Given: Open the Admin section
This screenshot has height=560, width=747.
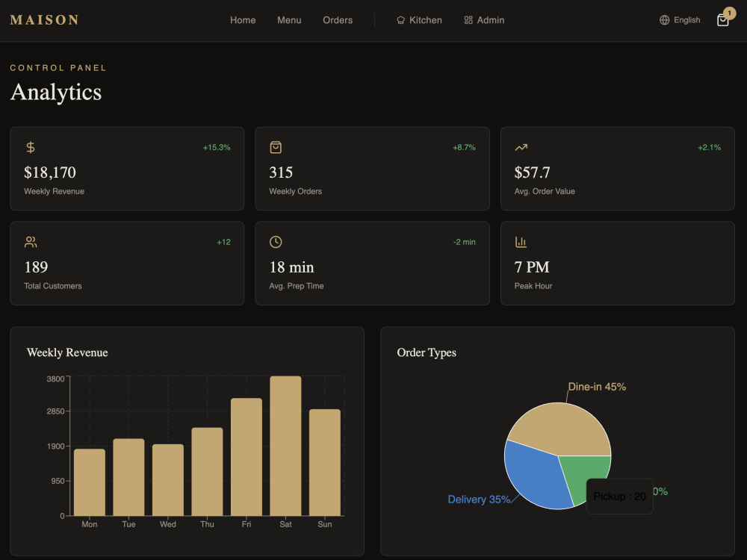Looking at the screenshot, I should tap(484, 20).
